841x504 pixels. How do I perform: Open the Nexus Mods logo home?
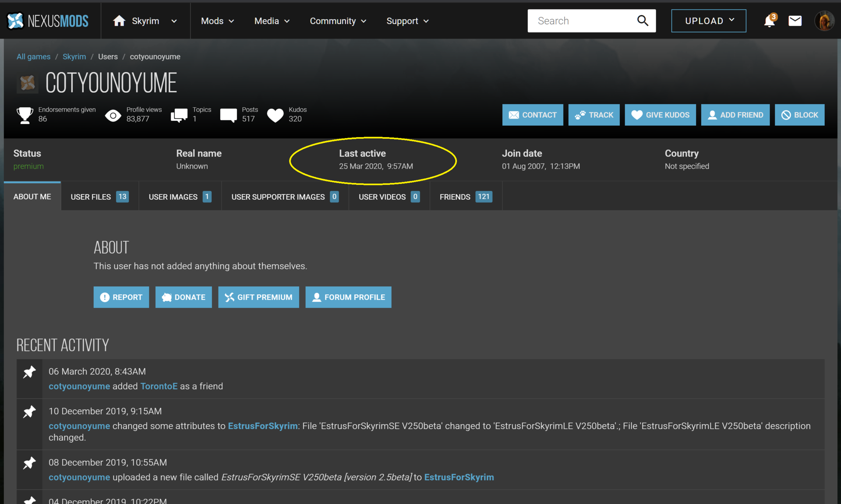[48, 21]
